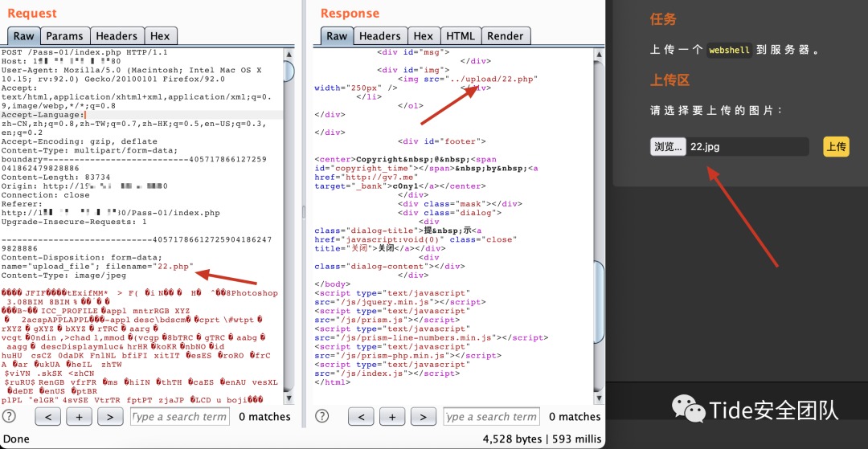The height and width of the screenshot is (449, 868).
Task: Focus the Request search term field
Action: coord(180,416)
